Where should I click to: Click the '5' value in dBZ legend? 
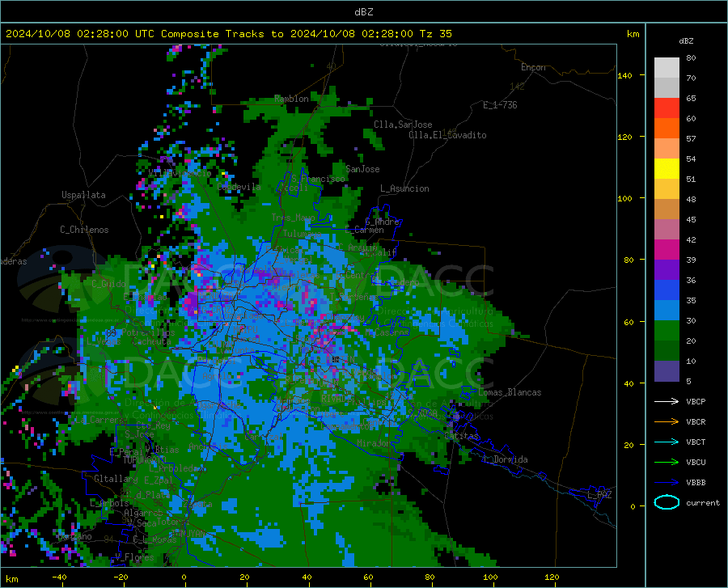tap(688, 381)
